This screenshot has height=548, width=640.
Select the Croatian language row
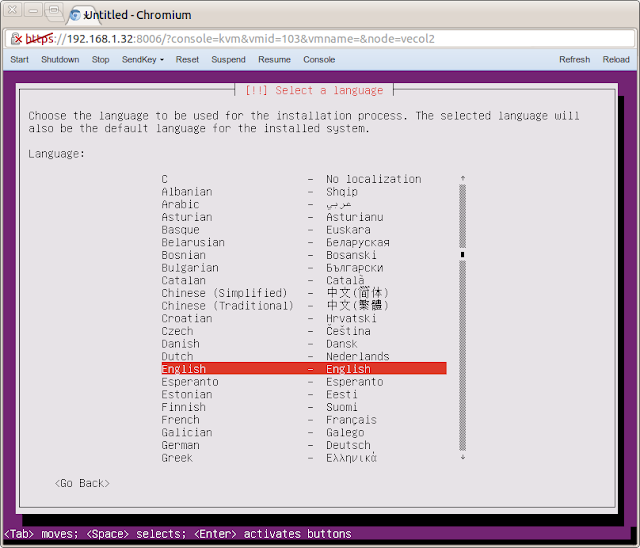pyautogui.click(x=304, y=318)
